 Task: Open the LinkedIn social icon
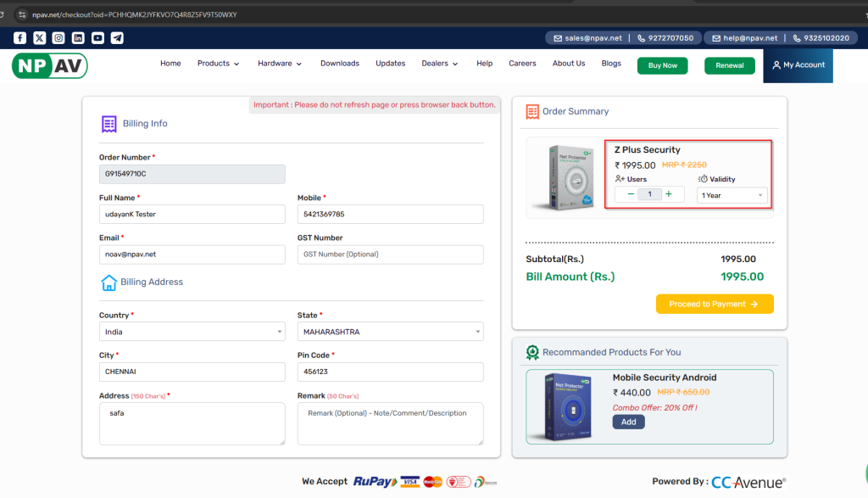[78, 38]
